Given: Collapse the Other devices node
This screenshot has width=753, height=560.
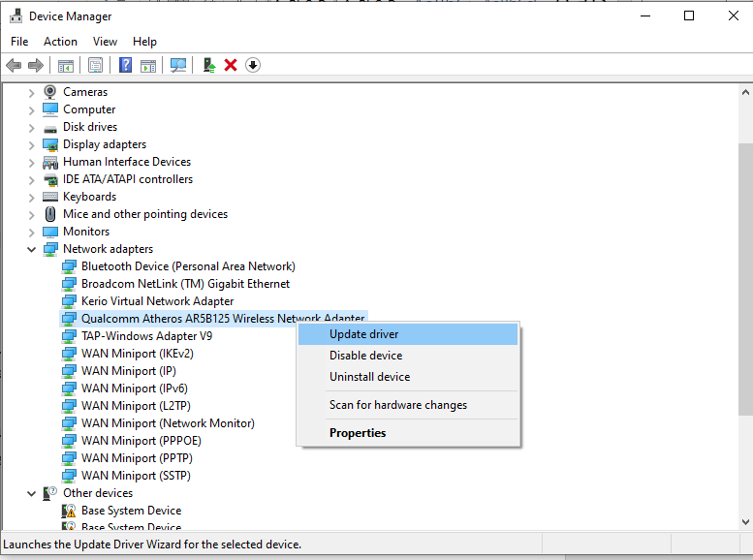Looking at the screenshot, I should 31,493.
